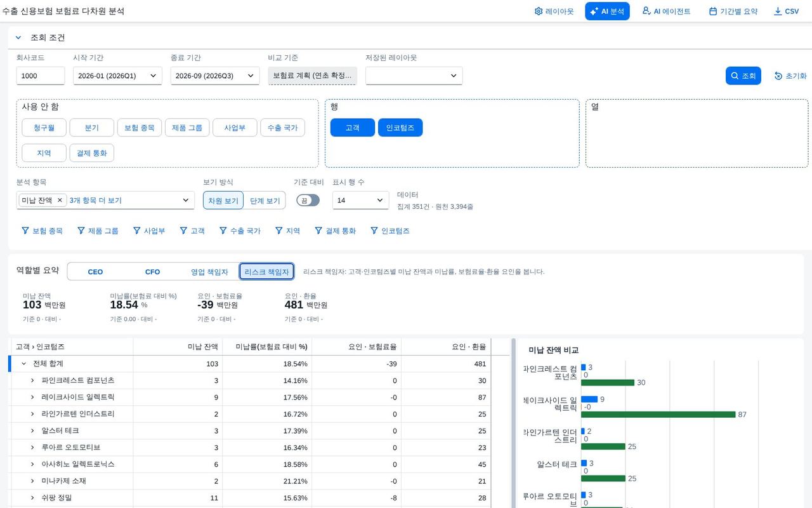
Task: Collapse the 전체 합계 row
Action: coord(24,364)
